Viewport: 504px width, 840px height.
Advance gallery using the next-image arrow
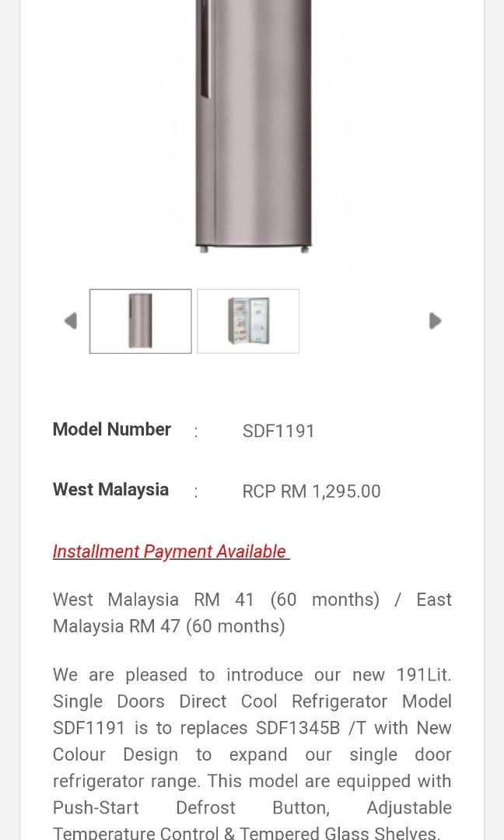click(435, 320)
